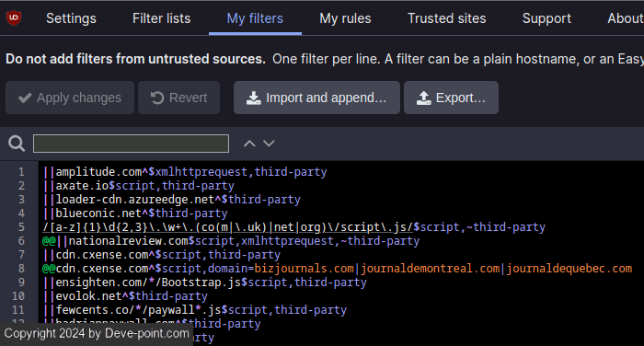Jump to previous search match arrow
The image size is (644, 346).
pyautogui.click(x=249, y=144)
